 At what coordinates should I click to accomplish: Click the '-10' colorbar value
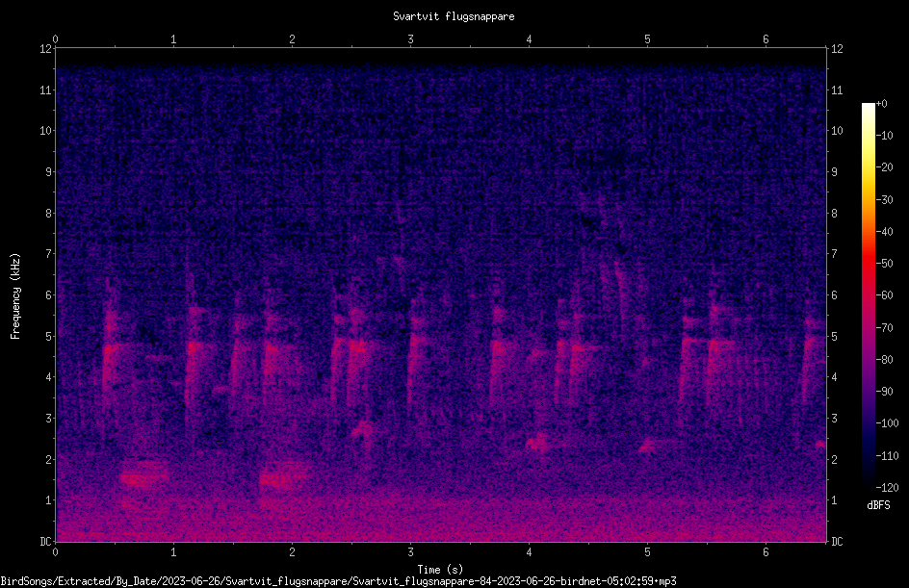click(x=884, y=136)
